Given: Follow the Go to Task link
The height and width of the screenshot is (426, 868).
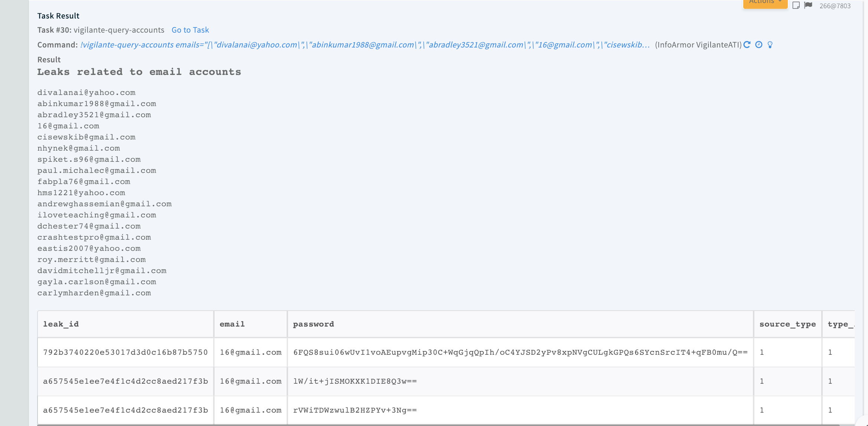Looking at the screenshot, I should pyautogui.click(x=190, y=30).
